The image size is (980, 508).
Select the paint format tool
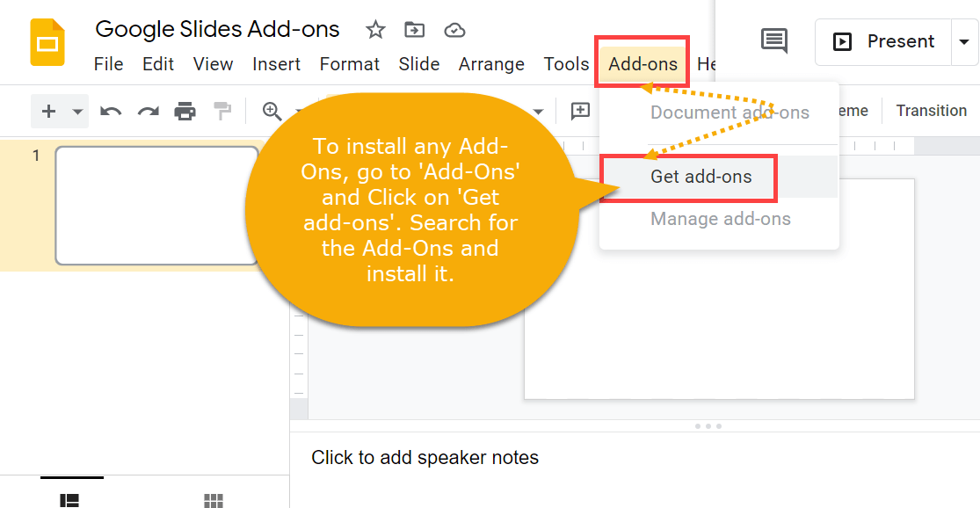click(222, 112)
